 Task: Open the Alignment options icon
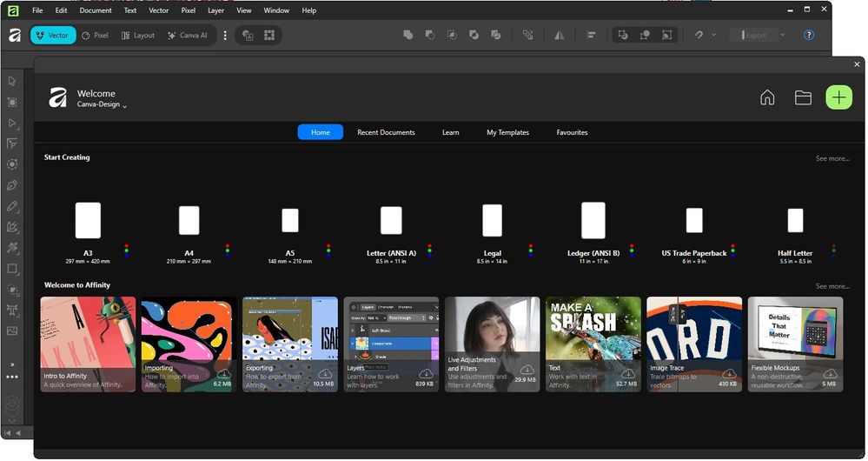click(x=591, y=35)
